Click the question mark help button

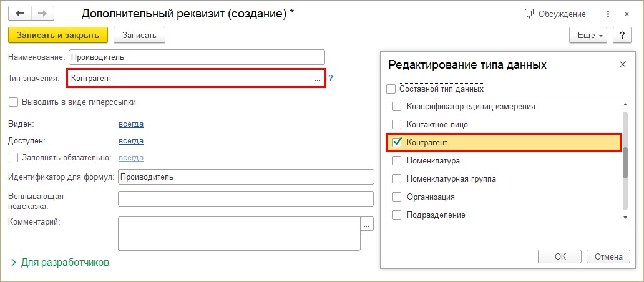click(x=622, y=36)
